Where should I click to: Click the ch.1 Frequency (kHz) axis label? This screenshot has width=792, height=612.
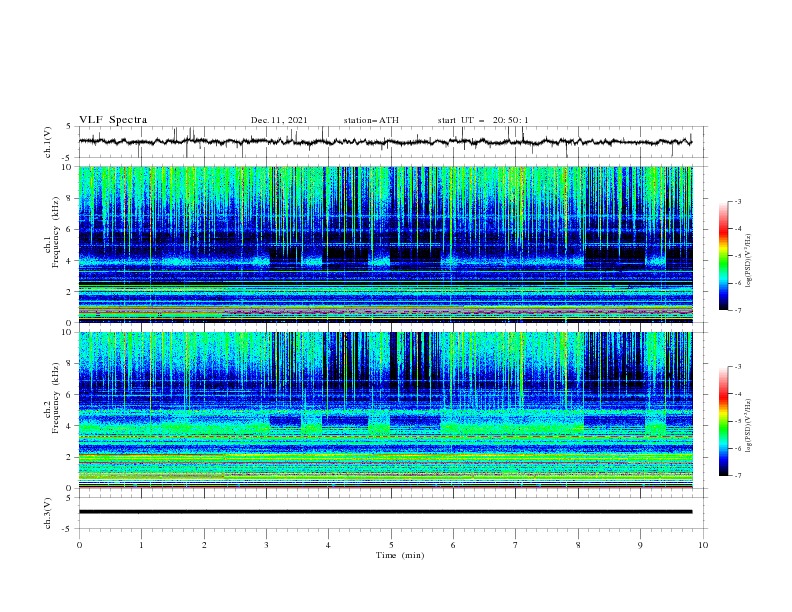(x=52, y=230)
